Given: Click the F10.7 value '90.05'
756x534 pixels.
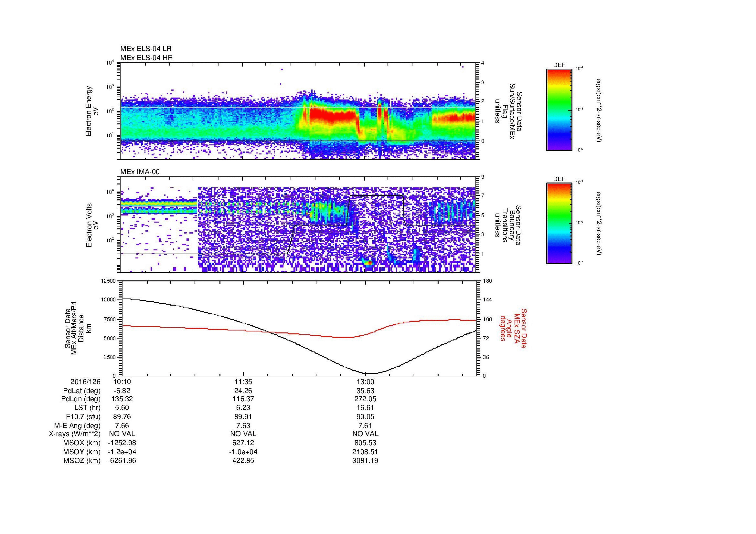Looking at the screenshot, I should coord(365,416).
